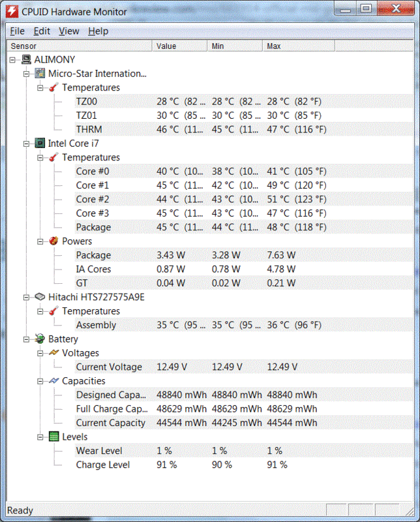Click the Value column header
This screenshot has width=420, height=522.
(180, 46)
